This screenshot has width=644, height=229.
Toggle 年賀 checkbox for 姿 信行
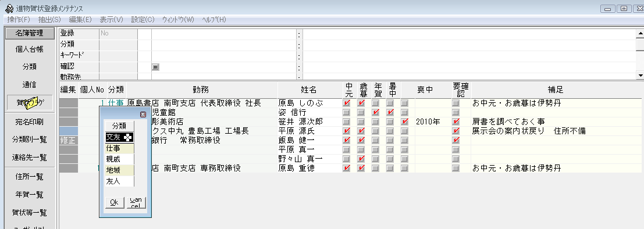pos(376,112)
